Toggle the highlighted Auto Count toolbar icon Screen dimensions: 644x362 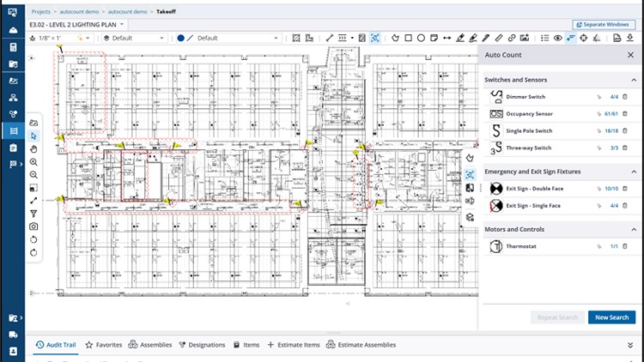coord(570,38)
